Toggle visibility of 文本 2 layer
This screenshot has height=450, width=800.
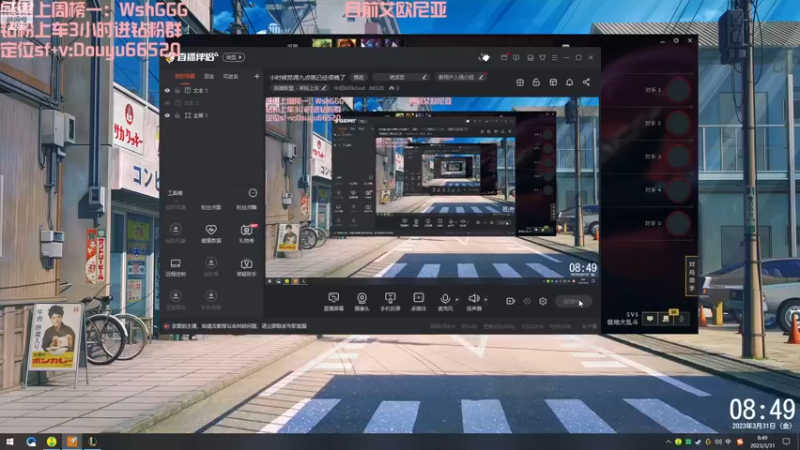pyautogui.click(x=167, y=103)
